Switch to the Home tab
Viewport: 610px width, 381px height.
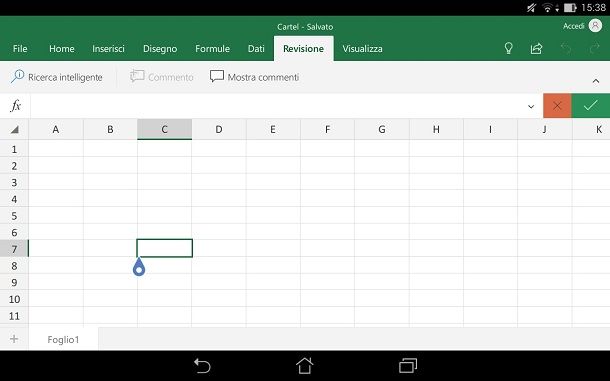pyautogui.click(x=61, y=49)
